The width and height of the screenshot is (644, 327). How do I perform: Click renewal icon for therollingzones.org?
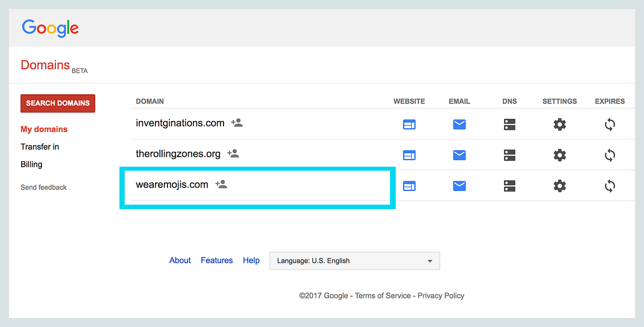pos(609,155)
